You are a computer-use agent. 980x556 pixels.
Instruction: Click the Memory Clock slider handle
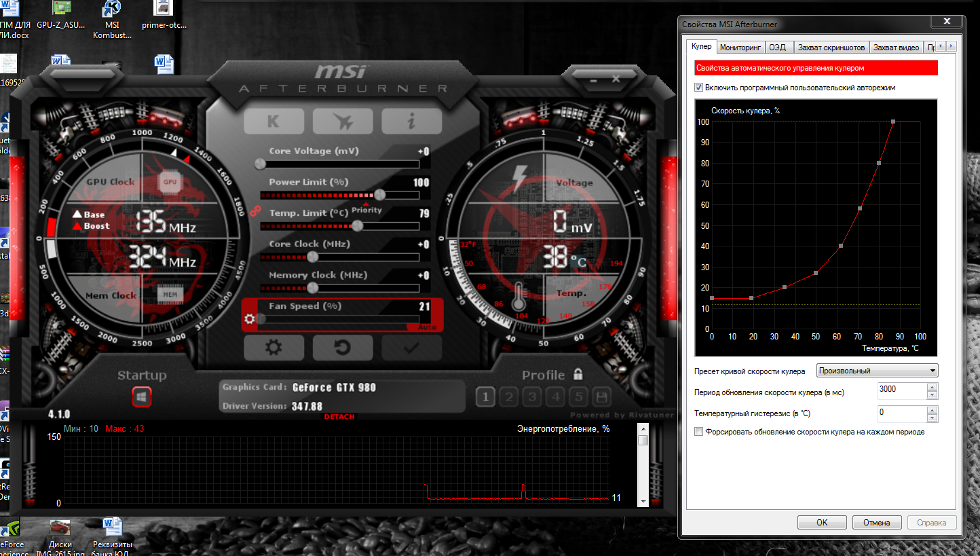tap(313, 288)
